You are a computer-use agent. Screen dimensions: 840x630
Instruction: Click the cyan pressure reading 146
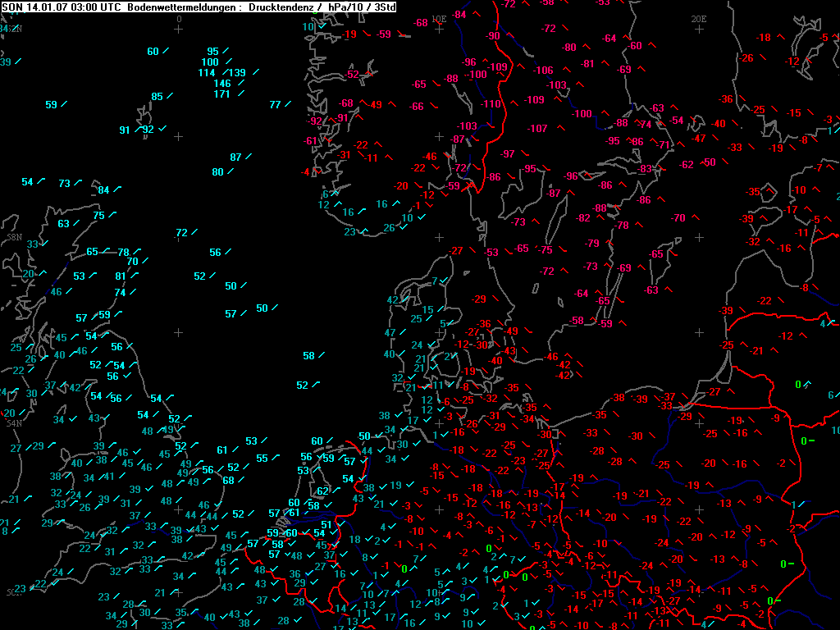click(222, 84)
